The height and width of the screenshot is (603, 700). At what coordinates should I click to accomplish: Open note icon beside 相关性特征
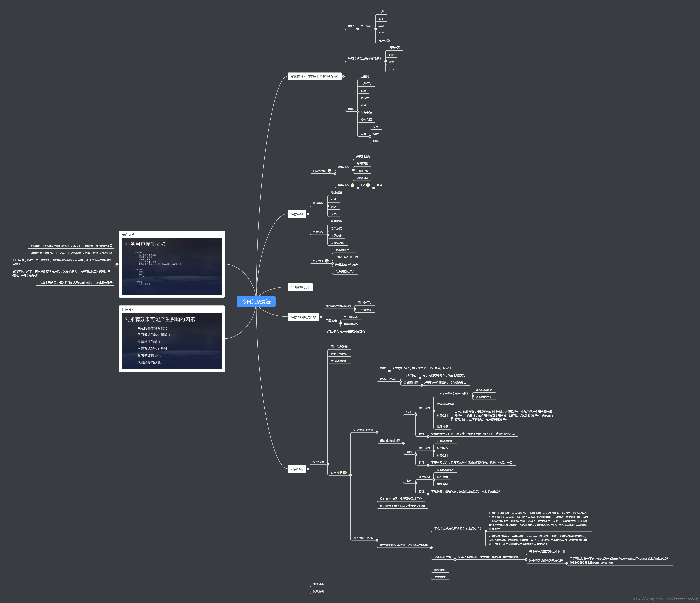pyautogui.click(x=330, y=171)
